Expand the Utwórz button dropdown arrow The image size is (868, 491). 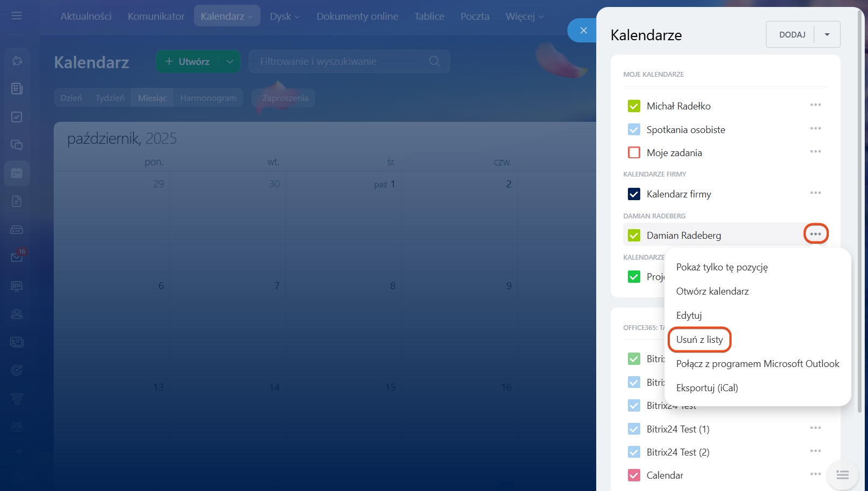pos(229,61)
